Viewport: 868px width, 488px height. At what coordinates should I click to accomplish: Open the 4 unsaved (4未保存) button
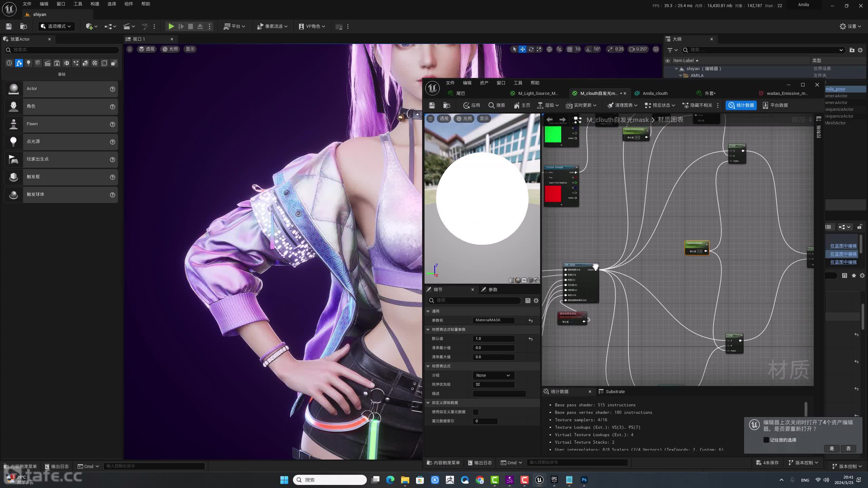[x=768, y=463]
